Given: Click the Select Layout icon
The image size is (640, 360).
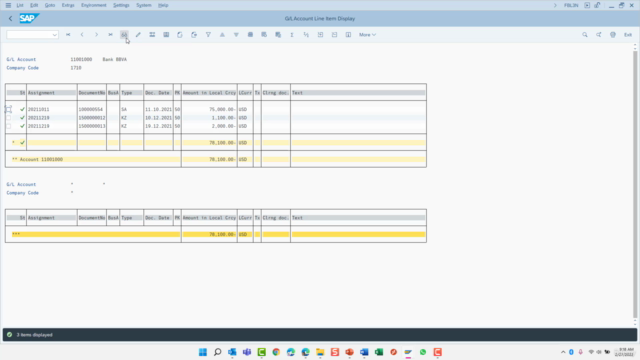Looking at the screenshot, I should pyautogui.click(x=264, y=35).
